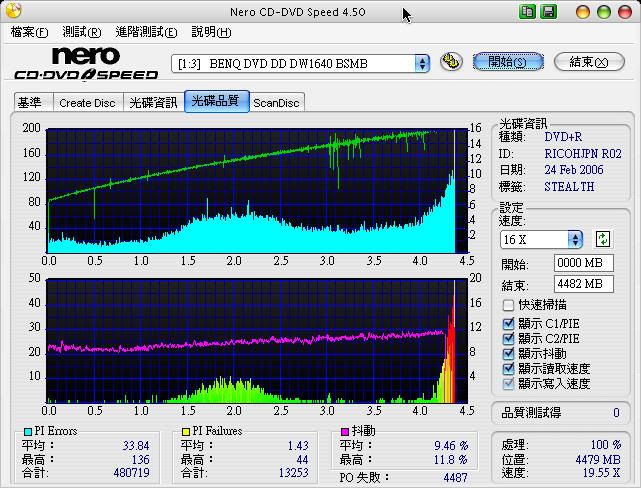Image resolution: width=641 pixels, height=488 pixels.
Task: Click the label value STEALTH
Action: tap(569, 187)
